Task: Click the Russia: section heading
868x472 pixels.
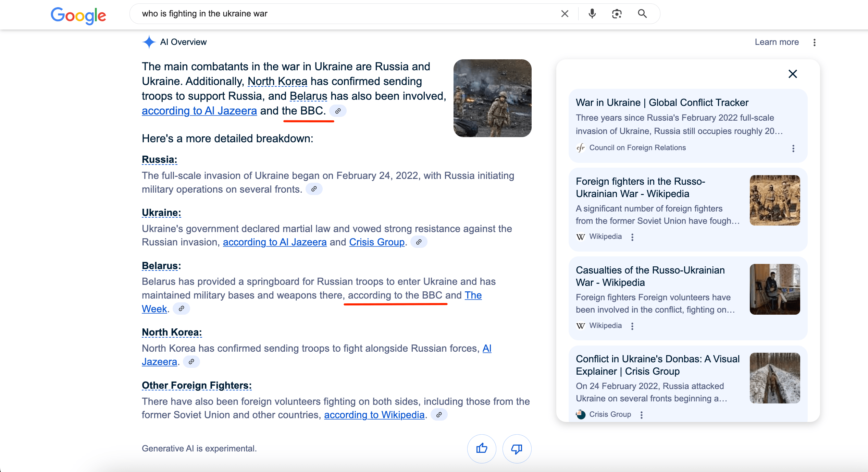Action: [160, 160]
